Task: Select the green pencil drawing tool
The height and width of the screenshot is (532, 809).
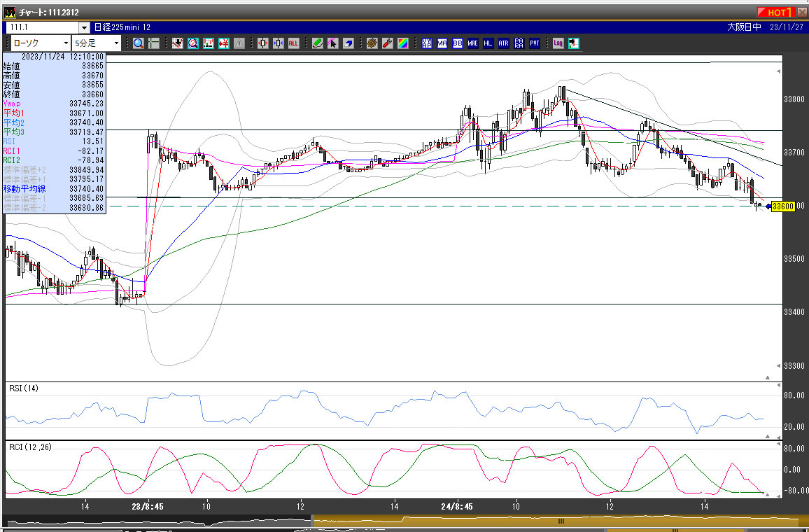Action: [317, 43]
